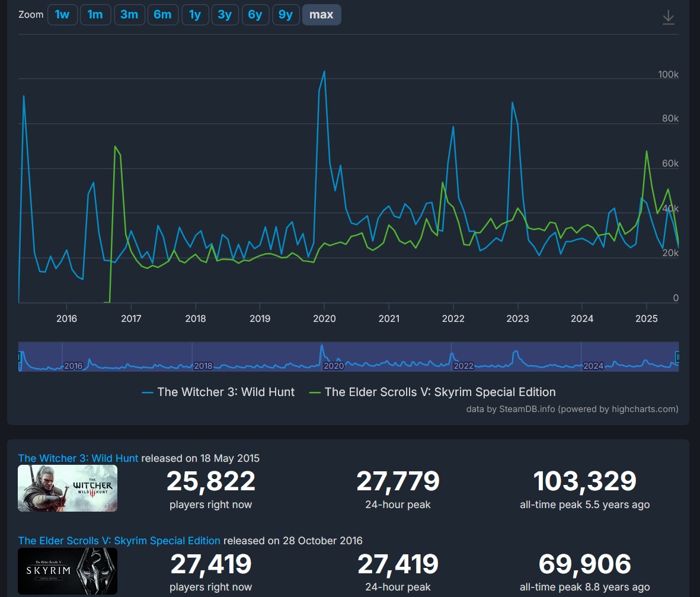Click 'all-time peak 8.8 years ago' label
Screen dimensions: 700x597
tap(585, 587)
